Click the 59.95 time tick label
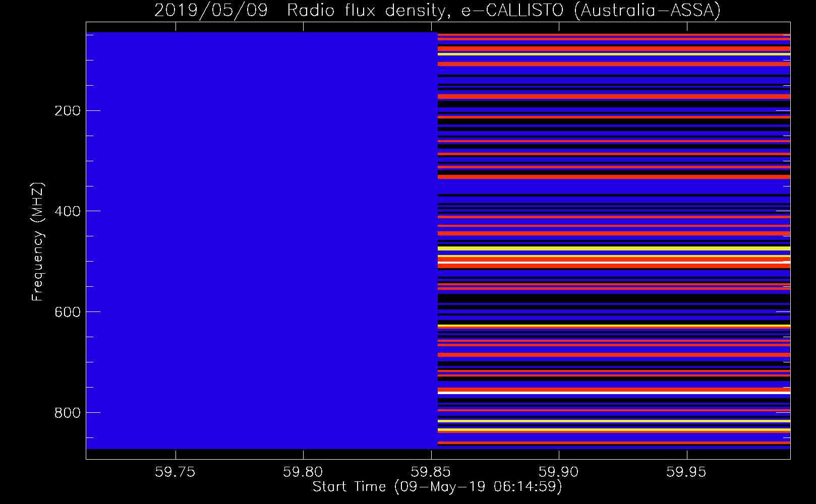The width and height of the screenshot is (816, 504). [x=686, y=472]
